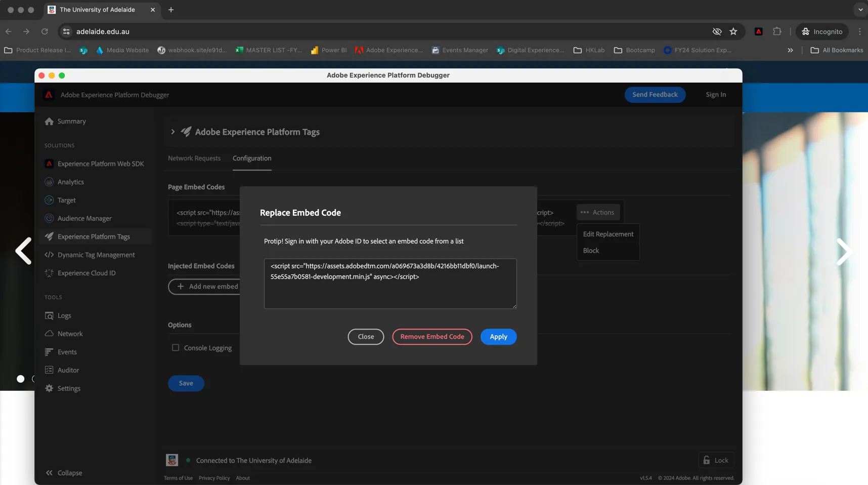The height and width of the screenshot is (485, 868).
Task: Open Chrome three-dot menu
Action: 859,31
